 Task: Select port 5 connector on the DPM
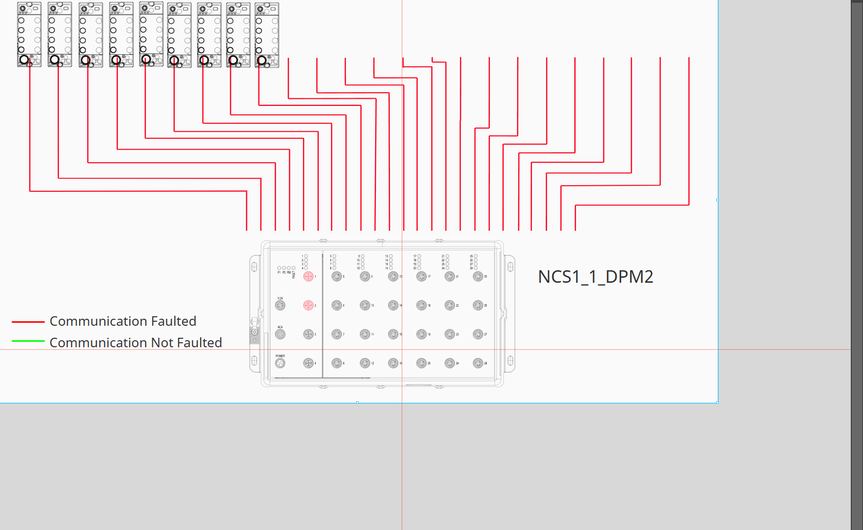pos(337,276)
